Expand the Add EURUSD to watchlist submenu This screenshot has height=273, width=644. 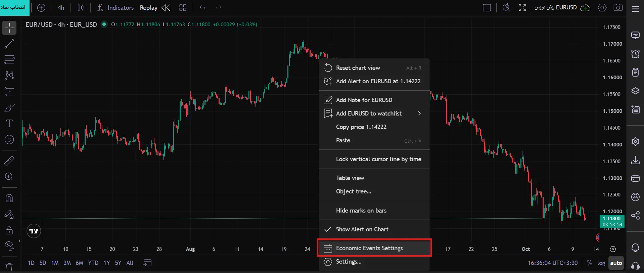374,113
